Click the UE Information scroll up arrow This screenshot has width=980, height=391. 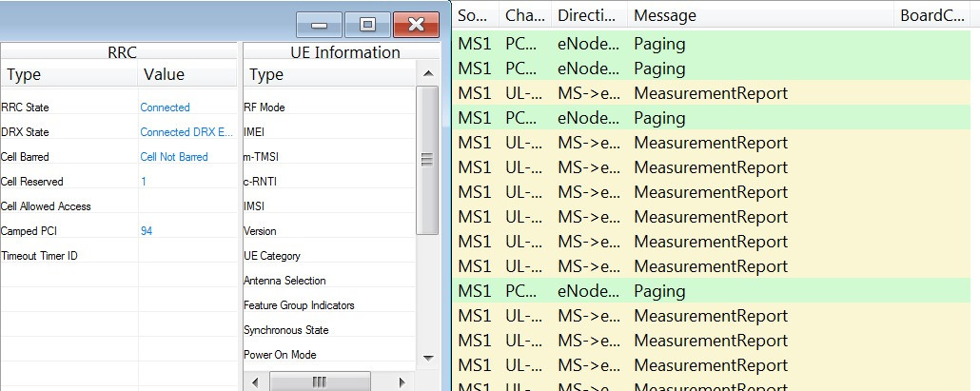(428, 73)
